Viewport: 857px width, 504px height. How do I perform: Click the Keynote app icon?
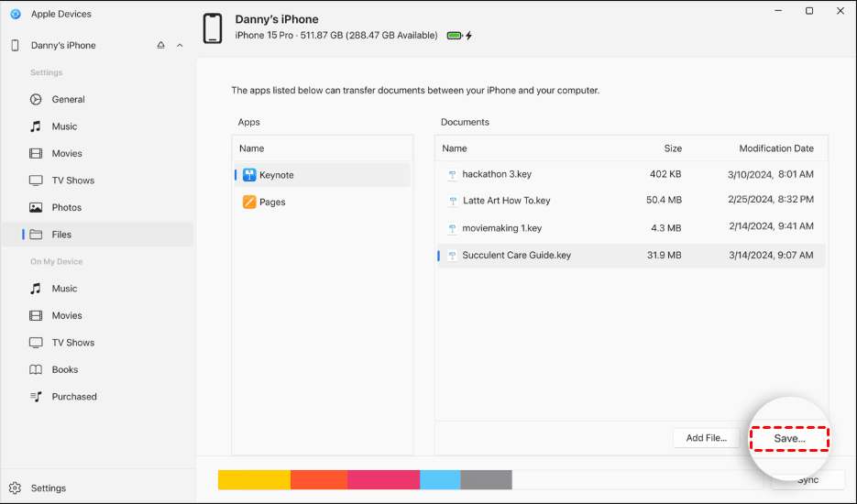[x=249, y=175]
